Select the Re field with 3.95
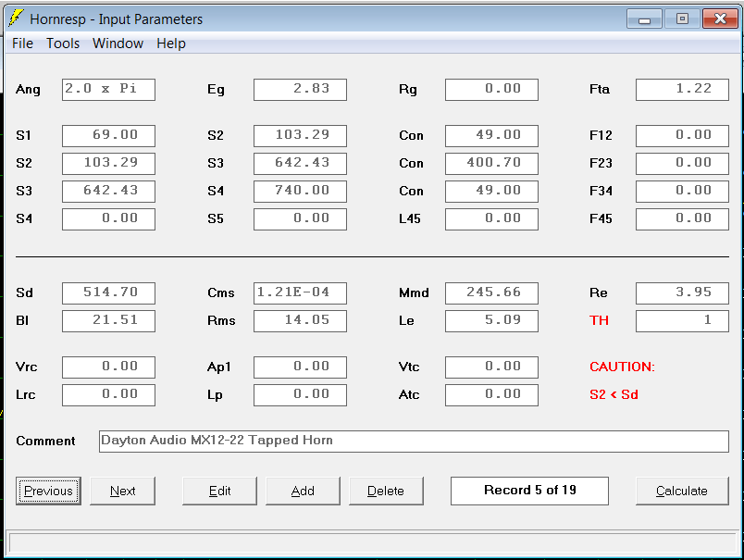This screenshot has width=744, height=560. (x=682, y=293)
